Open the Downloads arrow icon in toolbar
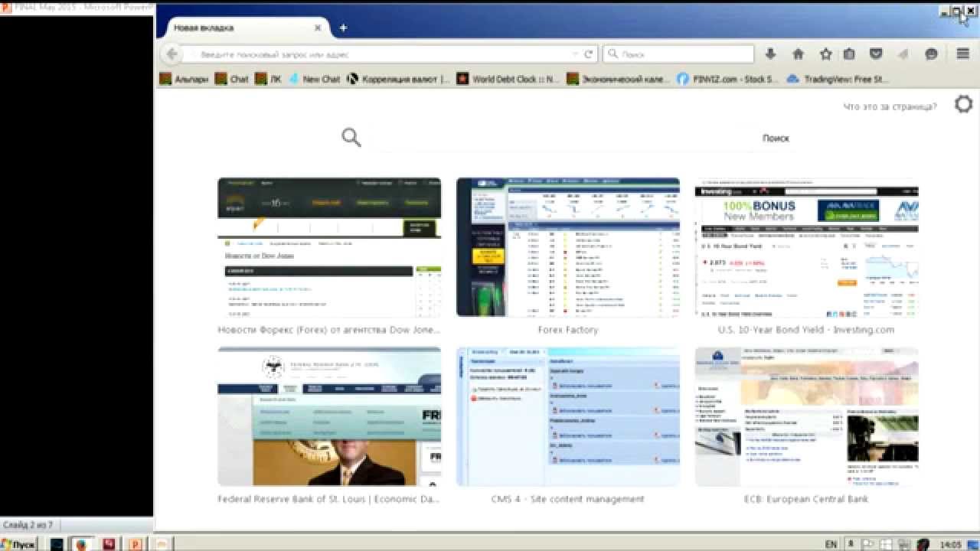 pyautogui.click(x=771, y=54)
